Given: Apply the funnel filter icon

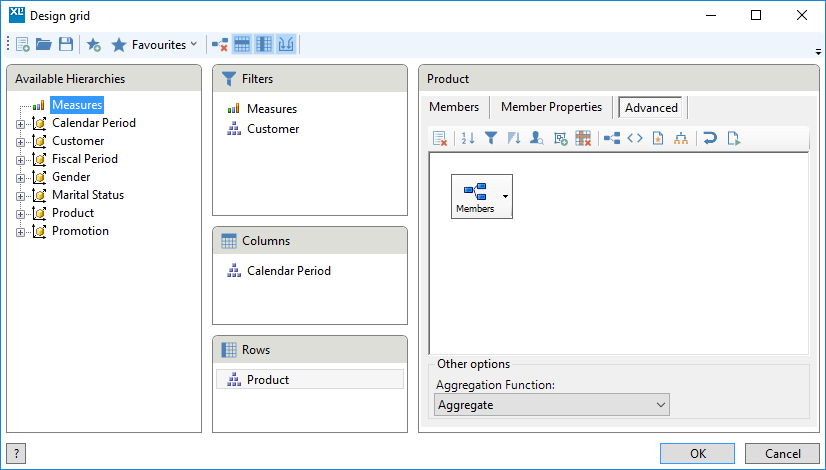Looking at the screenshot, I should tap(491, 139).
